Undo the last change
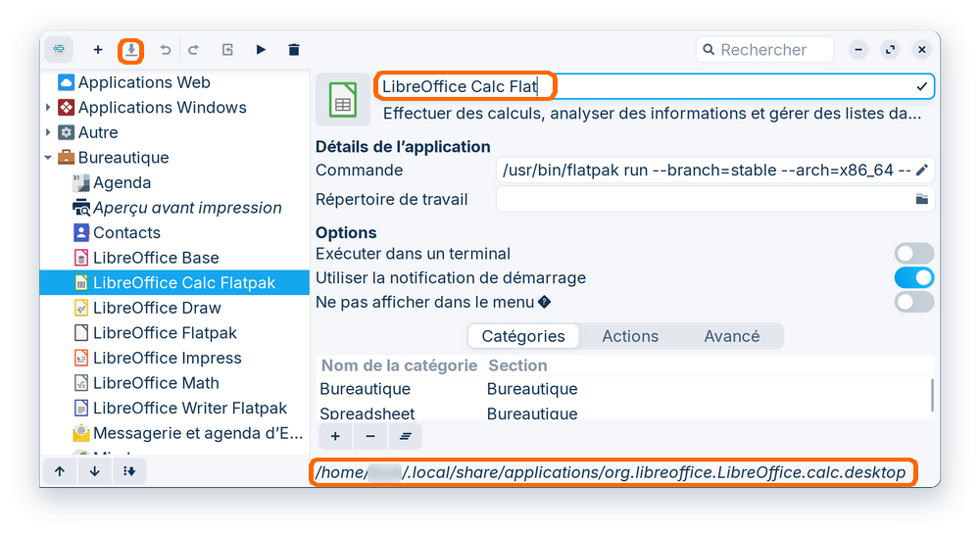 pyautogui.click(x=166, y=50)
